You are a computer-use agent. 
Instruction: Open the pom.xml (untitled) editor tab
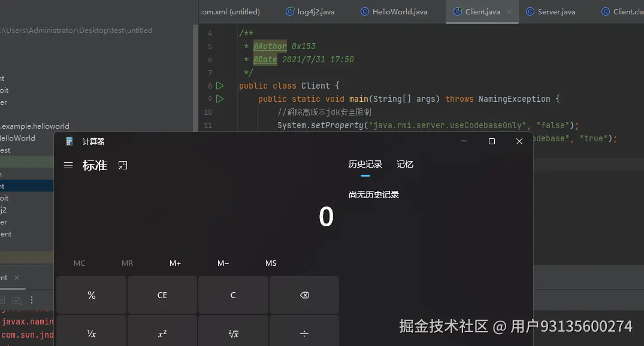(x=230, y=12)
